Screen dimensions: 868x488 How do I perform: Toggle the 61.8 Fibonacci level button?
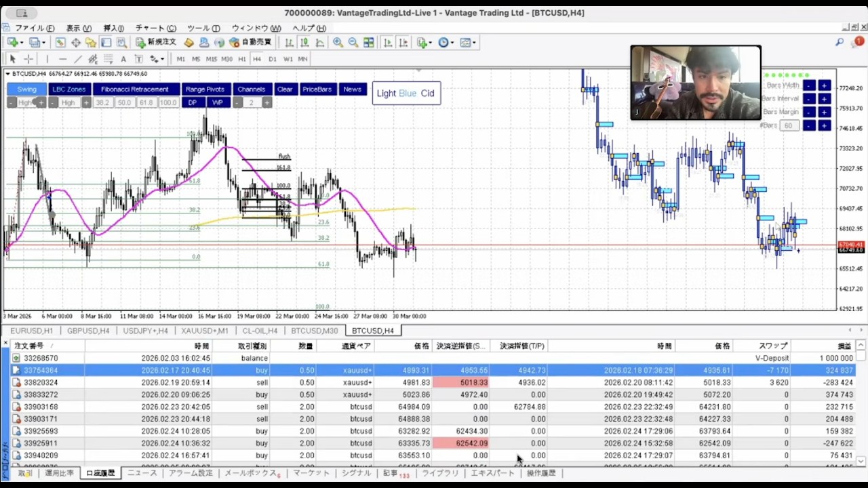pos(146,103)
